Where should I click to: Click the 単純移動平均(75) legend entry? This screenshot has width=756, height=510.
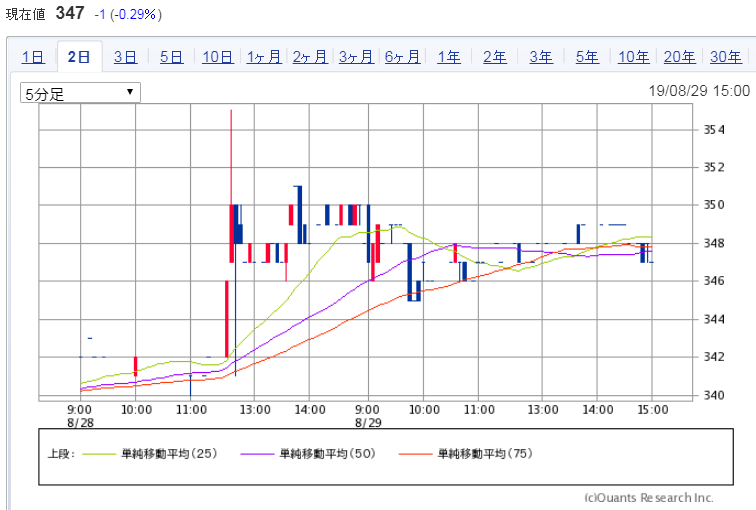pyautogui.click(x=485, y=454)
